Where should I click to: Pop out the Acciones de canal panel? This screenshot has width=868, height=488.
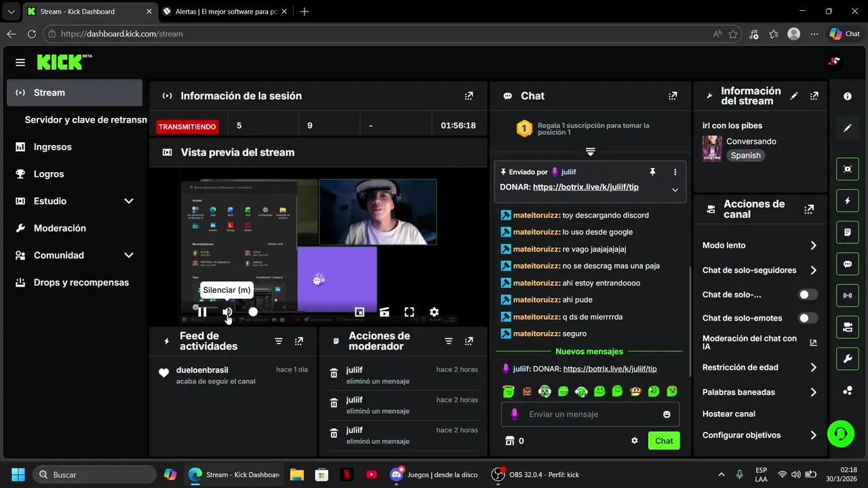click(809, 209)
